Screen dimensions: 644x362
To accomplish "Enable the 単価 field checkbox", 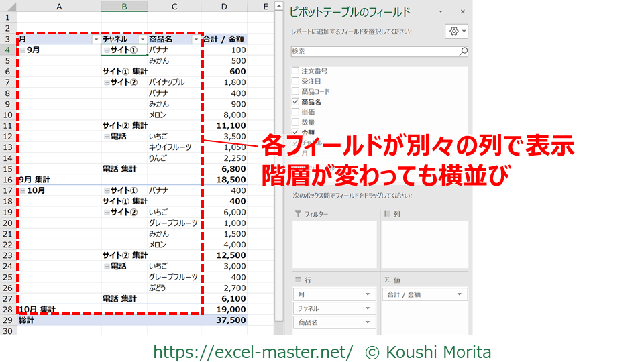I will [295, 112].
